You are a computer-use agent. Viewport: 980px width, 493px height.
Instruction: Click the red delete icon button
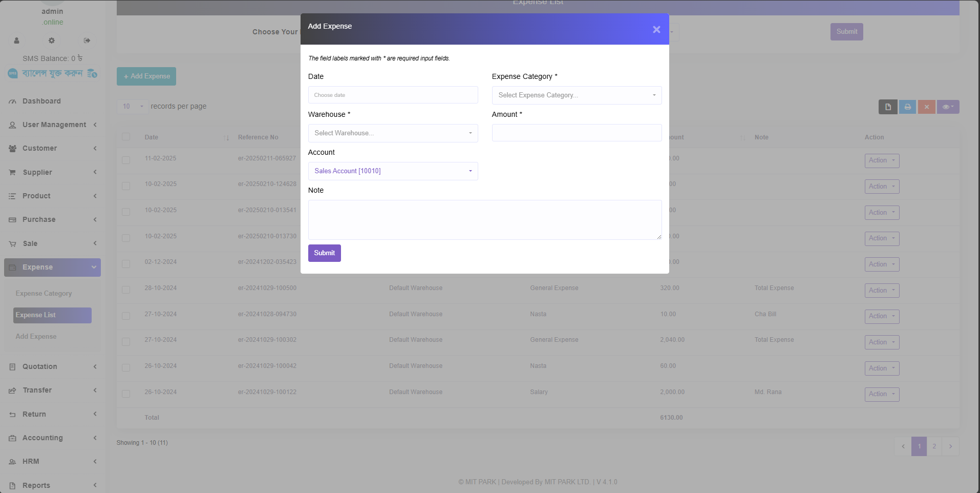coord(926,107)
